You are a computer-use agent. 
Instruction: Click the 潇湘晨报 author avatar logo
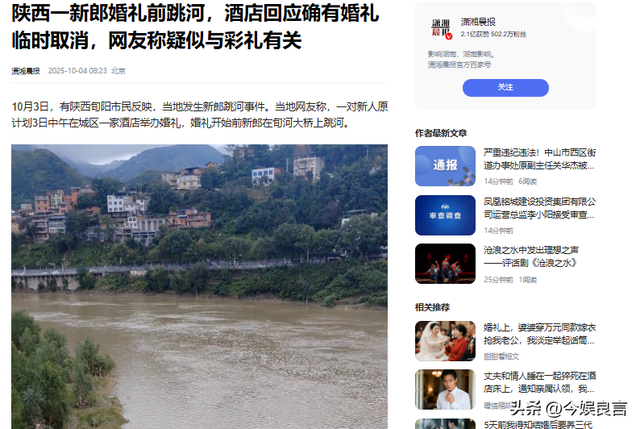click(441, 28)
